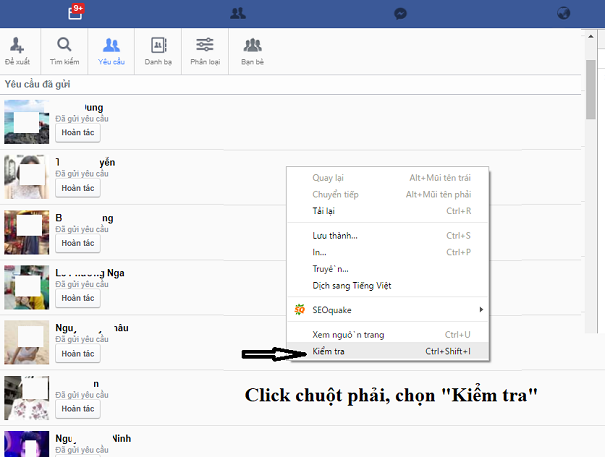Image resolution: width=605 pixels, height=457 pixels.
Task: Click Hoàn tác for Ngu...âu request
Action: pos(78,354)
